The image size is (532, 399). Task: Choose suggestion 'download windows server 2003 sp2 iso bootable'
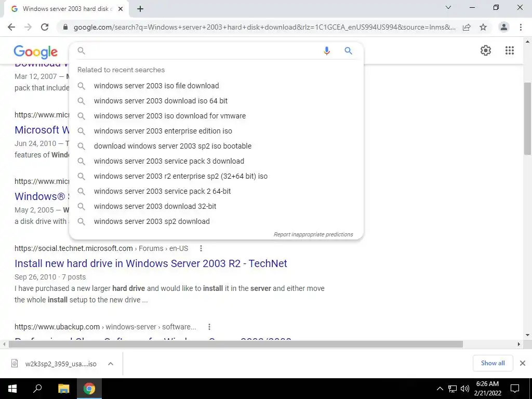click(x=216, y=146)
